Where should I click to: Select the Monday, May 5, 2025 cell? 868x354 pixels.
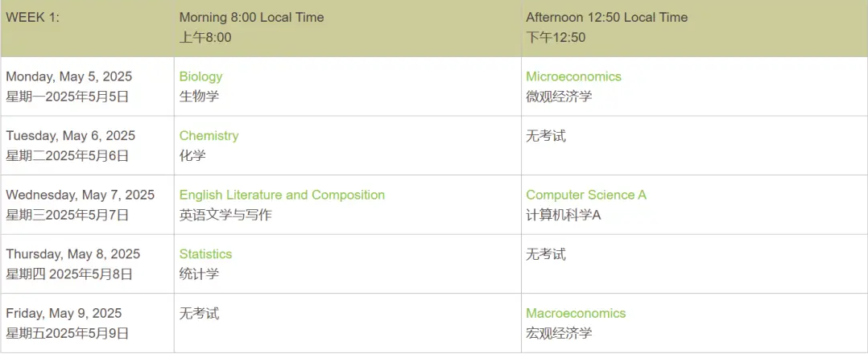[88, 86]
